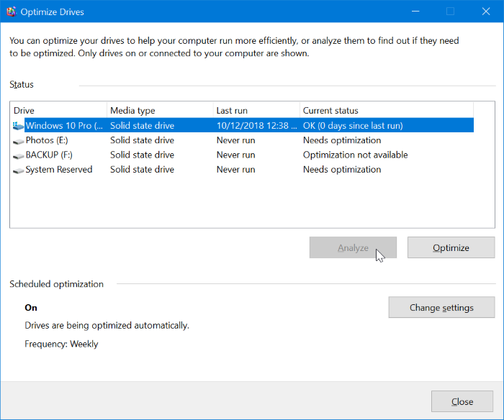Select the Photos (E:) row name
Screen dimensions: 504x420
click(47, 140)
